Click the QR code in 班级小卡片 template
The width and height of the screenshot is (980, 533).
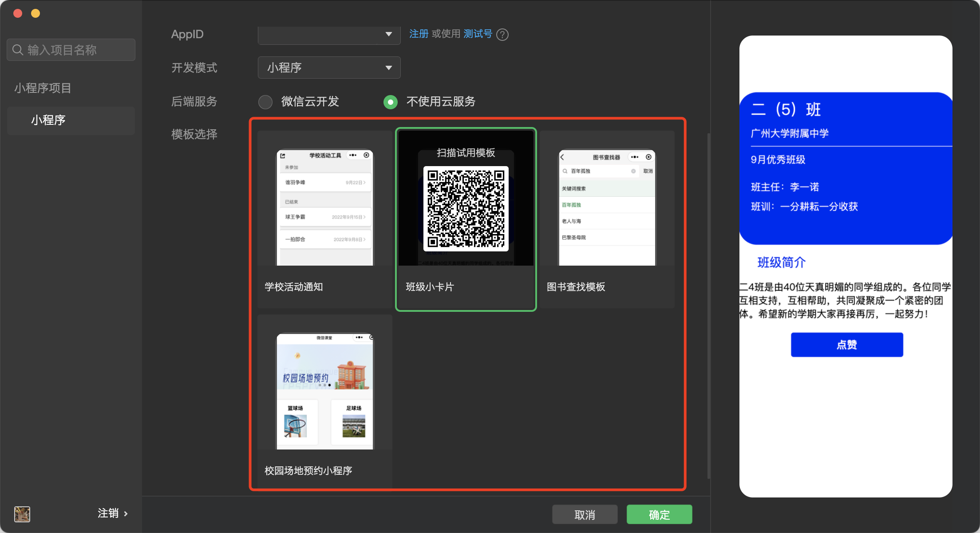coord(466,208)
